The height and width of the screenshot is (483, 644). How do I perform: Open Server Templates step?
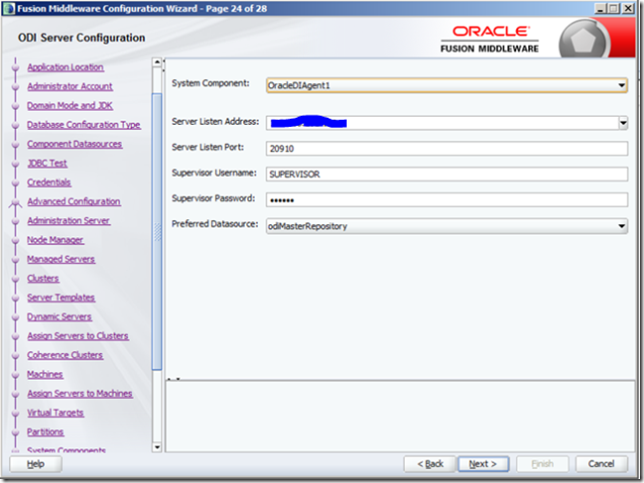[61, 298]
